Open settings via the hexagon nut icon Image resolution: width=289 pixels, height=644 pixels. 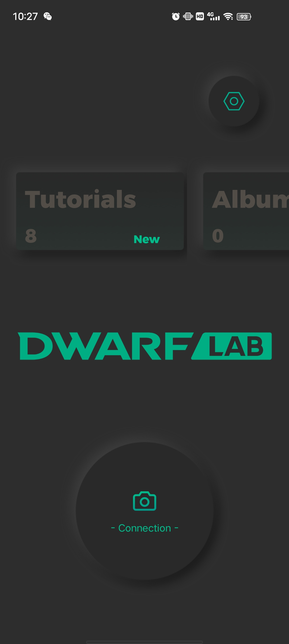(x=234, y=101)
